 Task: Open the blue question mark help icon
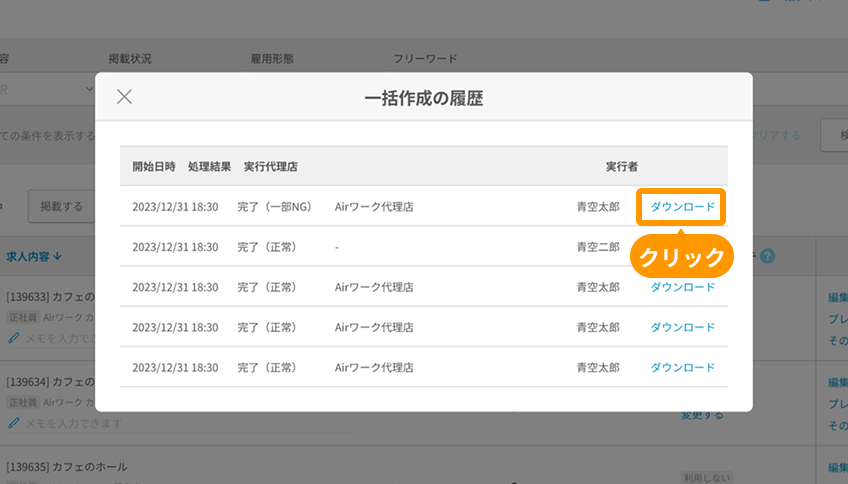click(x=767, y=256)
